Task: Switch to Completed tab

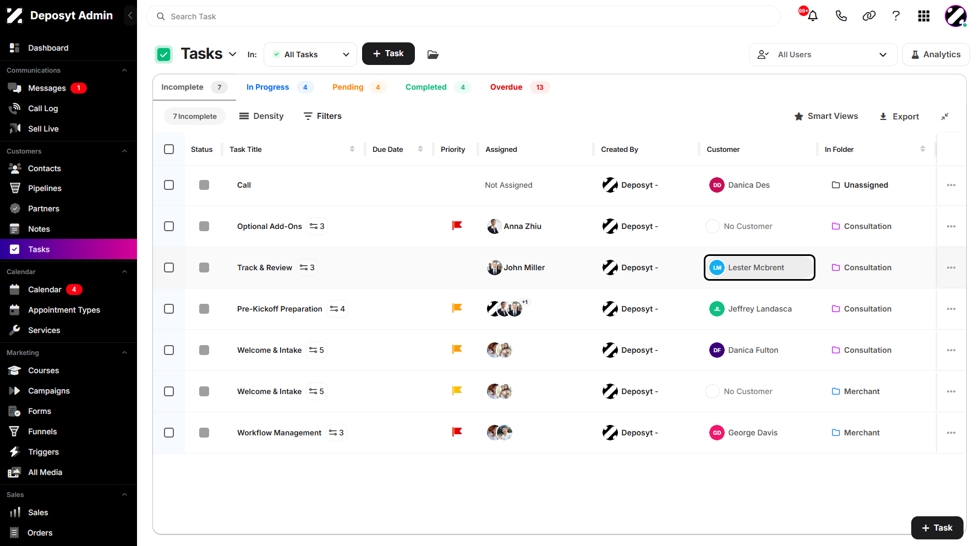Action: (x=438, y=87)
